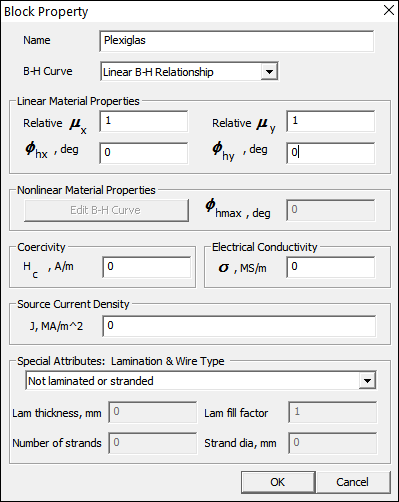Click the Number of strands field
The width and height of the screenshot is (399, 502).
coord(153,443)
